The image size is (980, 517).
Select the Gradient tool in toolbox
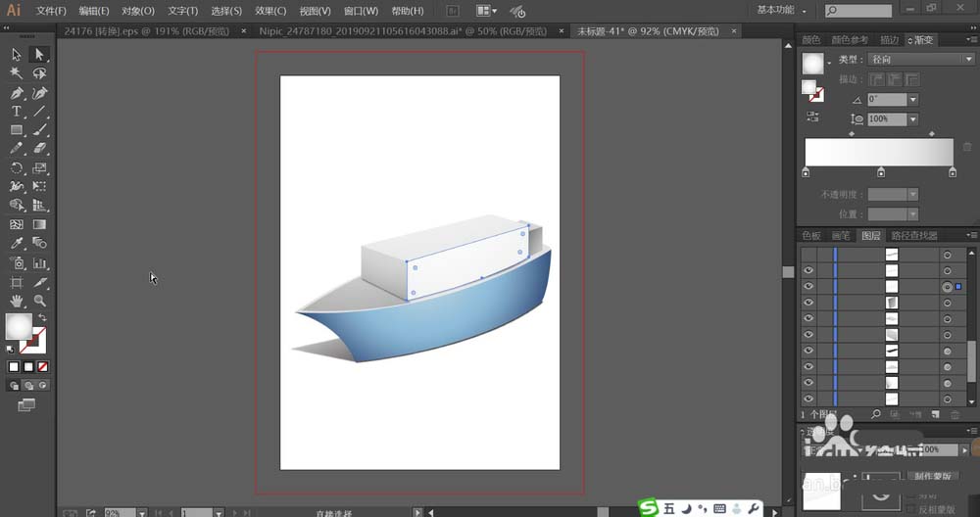point(39,224)
